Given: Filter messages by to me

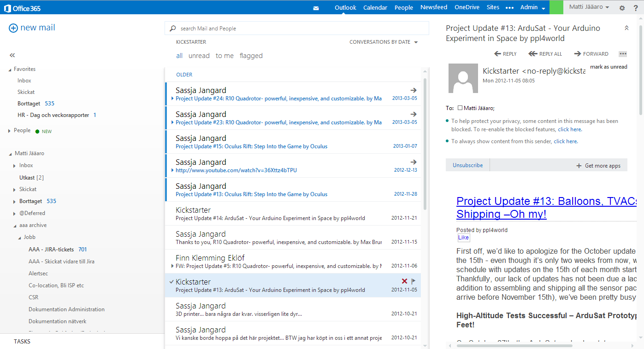Looking at the screenshot, I should [225, 56].
